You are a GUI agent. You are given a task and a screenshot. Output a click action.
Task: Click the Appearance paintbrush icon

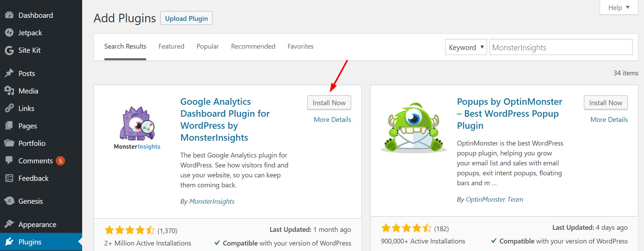[x=9, y=224]
